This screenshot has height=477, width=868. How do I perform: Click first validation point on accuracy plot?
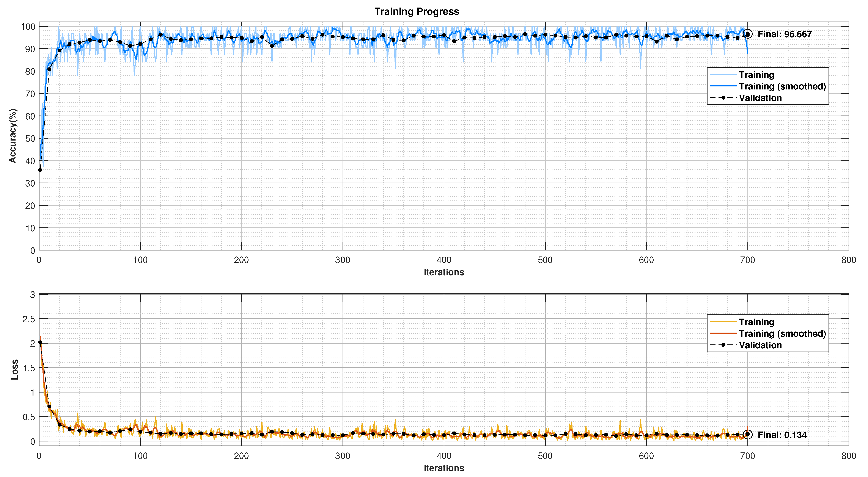40,170
